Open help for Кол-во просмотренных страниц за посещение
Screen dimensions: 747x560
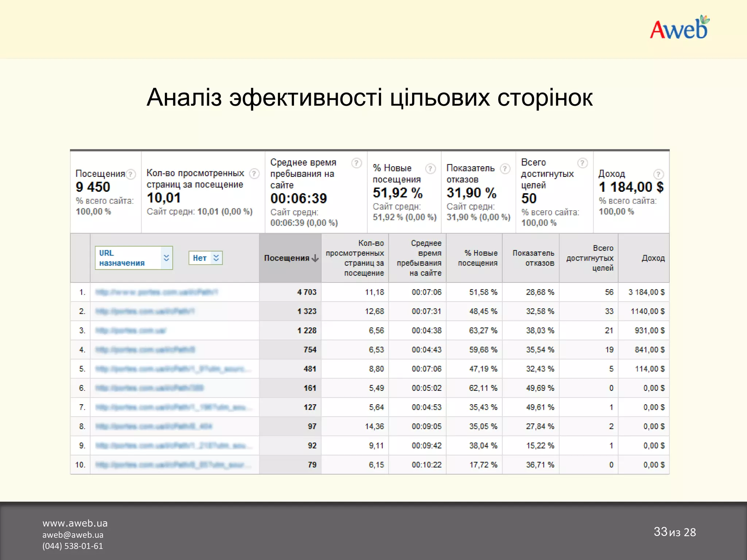point(254,174)
